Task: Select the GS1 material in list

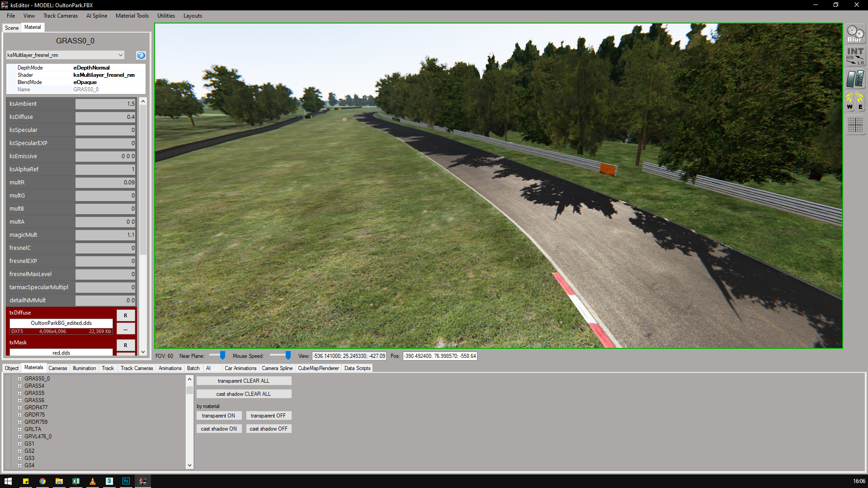Action: (29, 444)
